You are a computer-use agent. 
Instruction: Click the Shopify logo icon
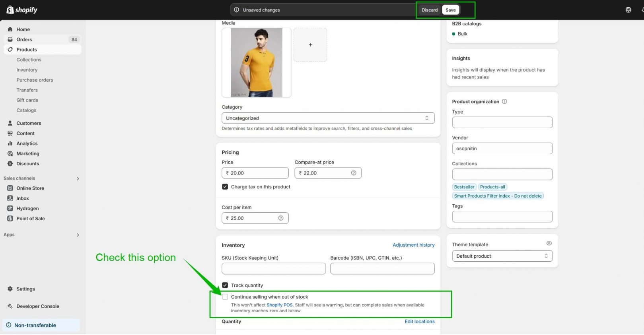(10, 10)
